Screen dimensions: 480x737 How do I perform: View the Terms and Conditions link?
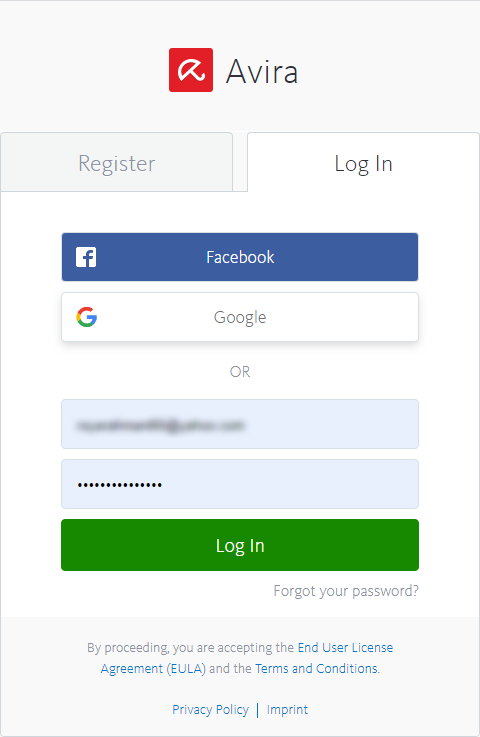[x=316, y=668]
